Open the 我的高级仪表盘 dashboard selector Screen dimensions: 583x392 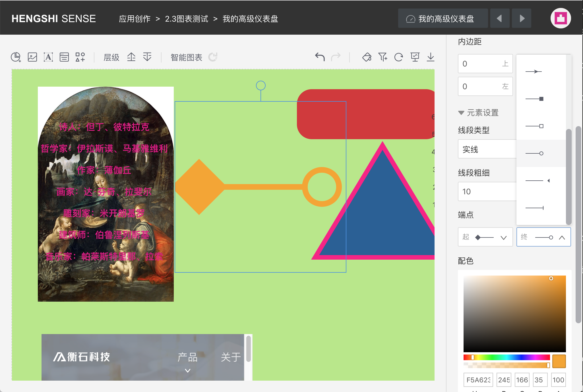pos(443,18)
